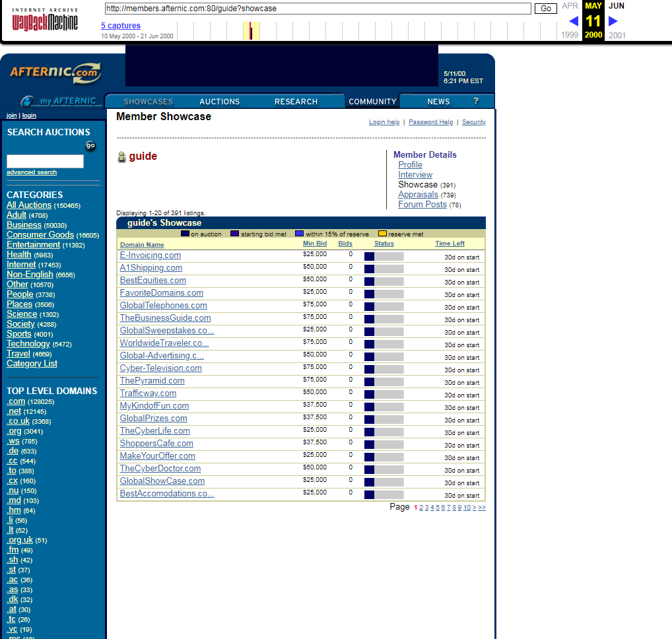Open the News tab
Image resolution: width=672 pixels, height=639 pixels.
pos(438,102)
